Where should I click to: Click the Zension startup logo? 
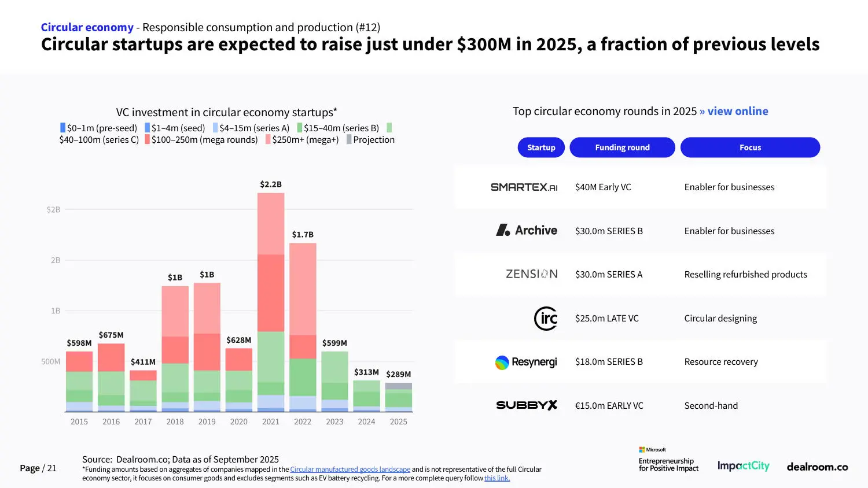coord(531,274)
